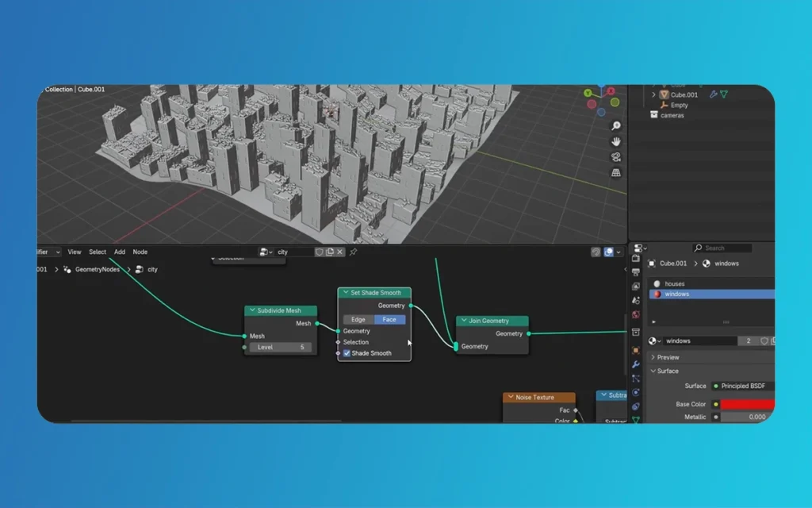Screen dimensions: 812x508
Task: Toggle fake user shield for the windows material
Action: pos(764,341)
